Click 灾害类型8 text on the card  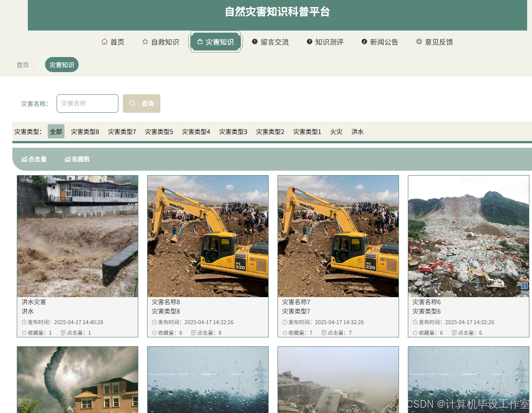coord(166,311)
